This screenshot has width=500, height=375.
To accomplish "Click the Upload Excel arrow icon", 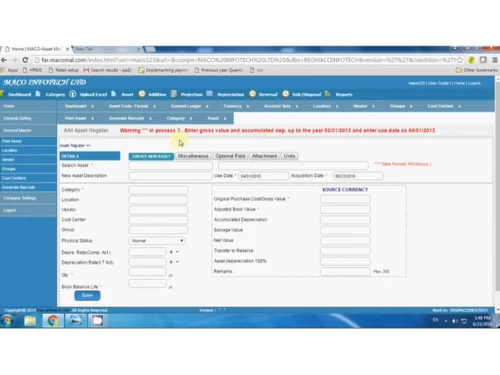I will point(73,94).
